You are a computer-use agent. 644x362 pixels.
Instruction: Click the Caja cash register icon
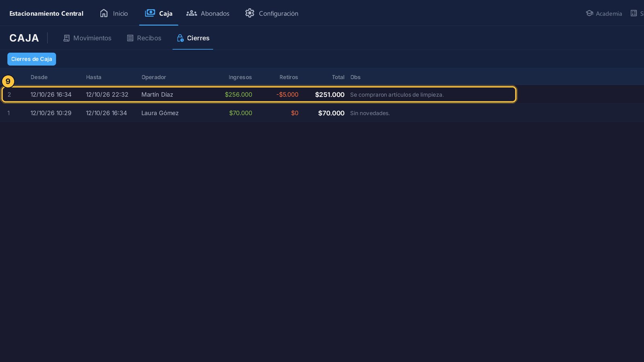tap(150, 13)
